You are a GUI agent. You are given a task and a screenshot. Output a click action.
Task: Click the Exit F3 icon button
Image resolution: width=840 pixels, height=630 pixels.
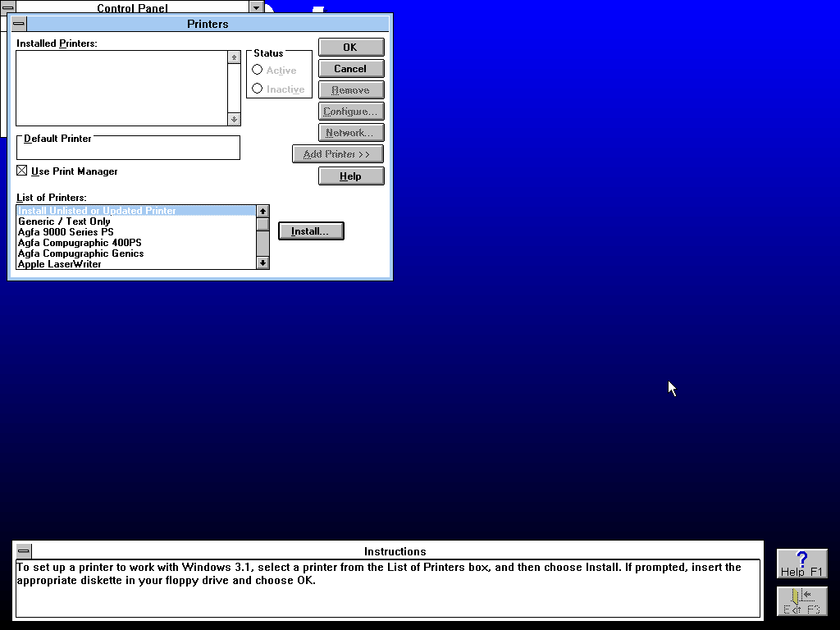pyautogui.click(x=802, y=601)
